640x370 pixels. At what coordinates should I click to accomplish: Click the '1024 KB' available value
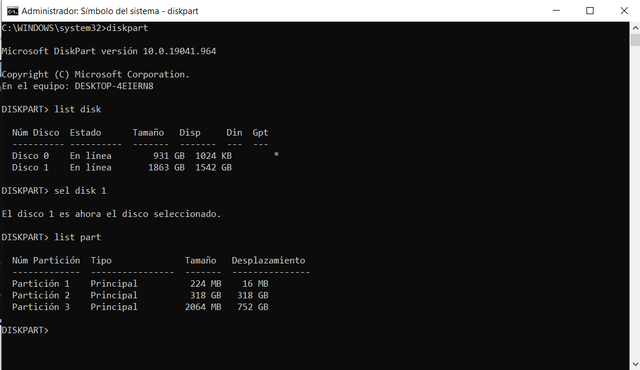pyautogui.click(x=213, y=156)
